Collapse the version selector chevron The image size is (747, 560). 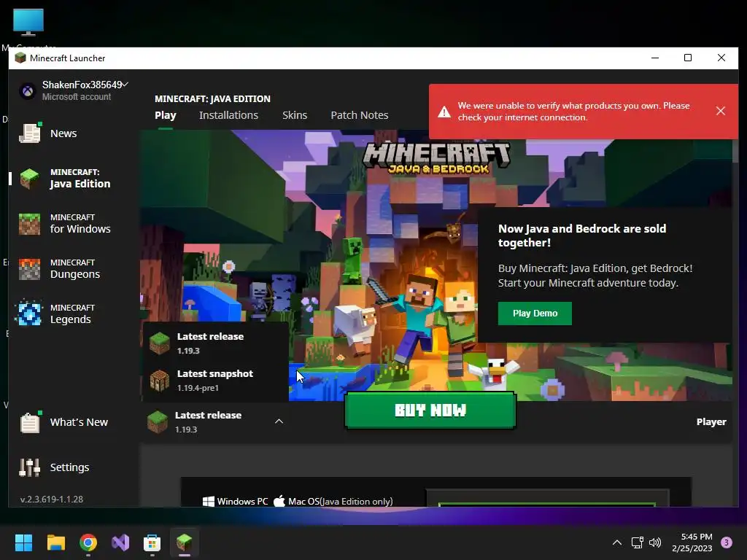click(x=279, y=421)
